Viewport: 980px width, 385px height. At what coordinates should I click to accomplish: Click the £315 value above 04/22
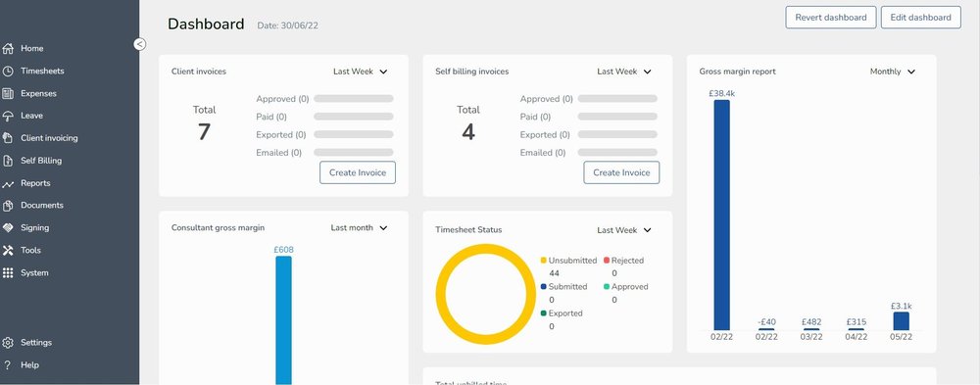click(857, 322)
